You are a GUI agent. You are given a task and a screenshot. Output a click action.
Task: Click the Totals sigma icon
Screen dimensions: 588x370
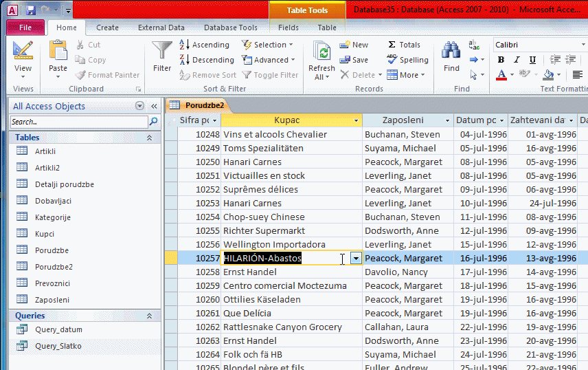392,45
